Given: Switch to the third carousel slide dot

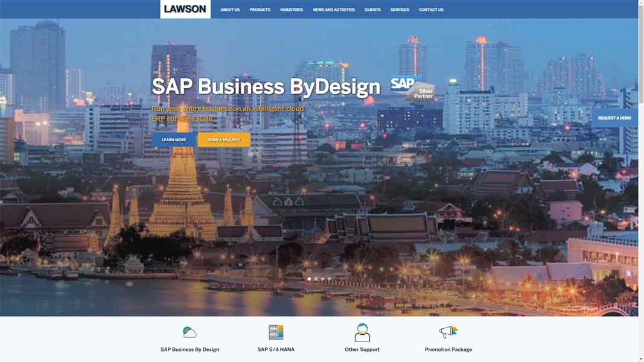Looking at the screenshot, I should pyautogui.click(x=322, y=279).
